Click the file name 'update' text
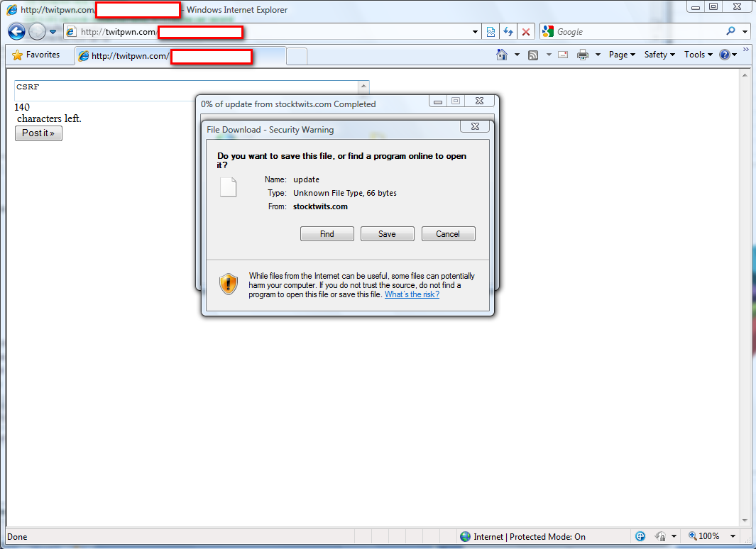The height and width of the screenshot is (549, 756). (306, 179)
